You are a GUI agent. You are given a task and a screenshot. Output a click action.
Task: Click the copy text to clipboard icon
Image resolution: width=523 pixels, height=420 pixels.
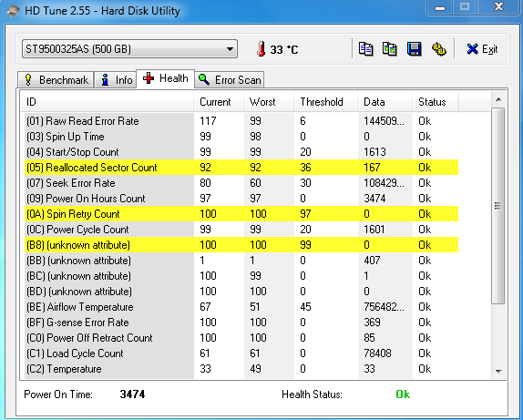365,49
